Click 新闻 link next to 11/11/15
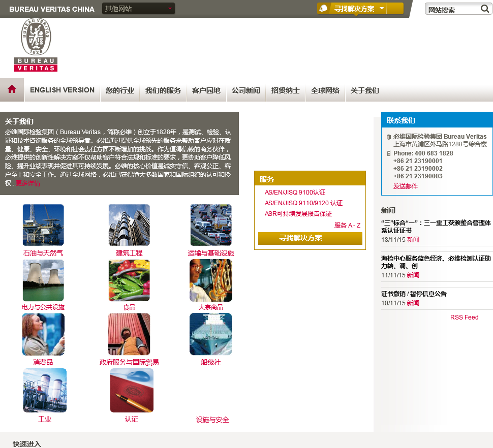493x448 pixels. pyautogui.click(x=413, y=275)
